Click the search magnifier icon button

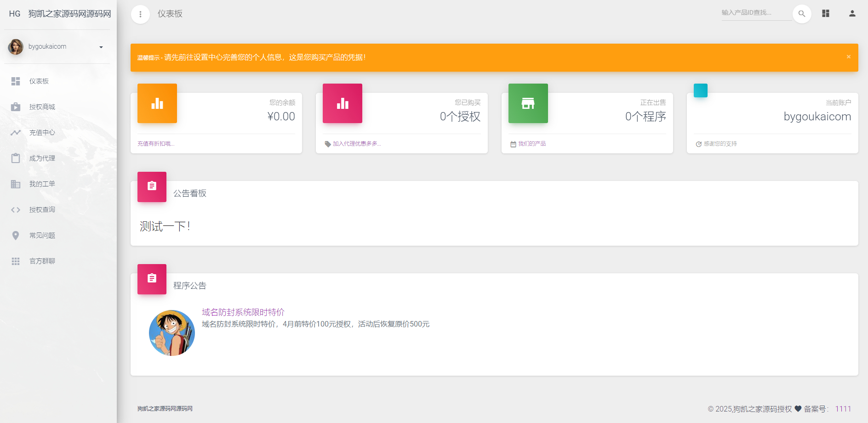pos(802,14)
